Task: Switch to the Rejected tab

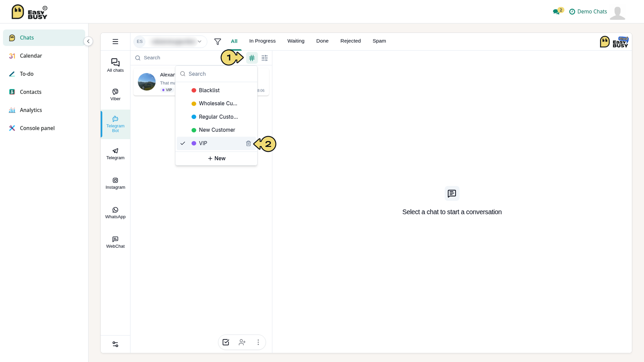Action: point(351,41)
